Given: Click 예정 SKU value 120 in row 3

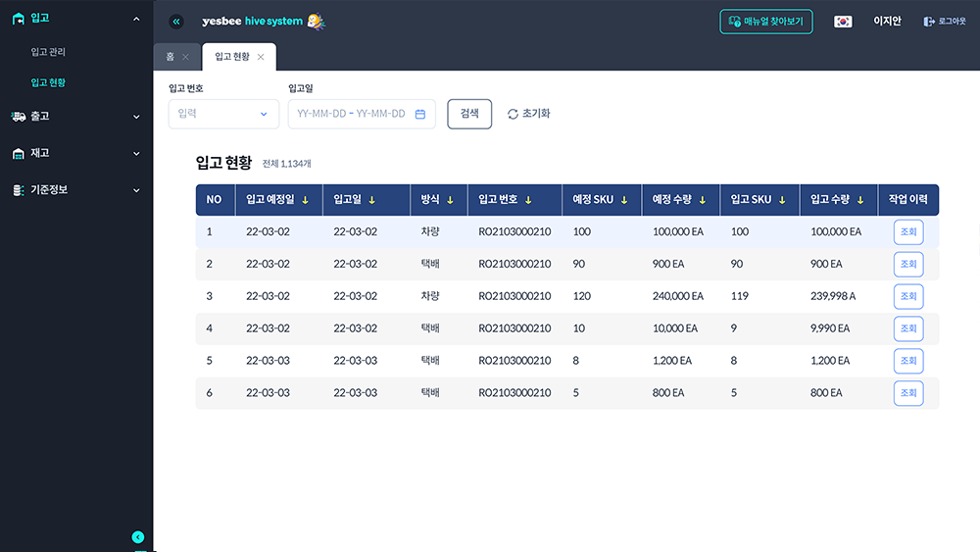Looking at the screenshot, I should pos(582,296).
